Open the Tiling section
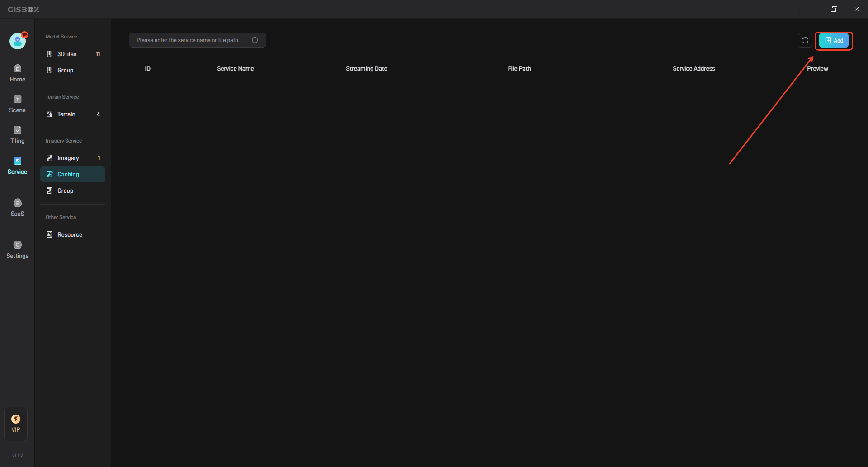Screen dimensions: 868x467 tap(17, 135)
